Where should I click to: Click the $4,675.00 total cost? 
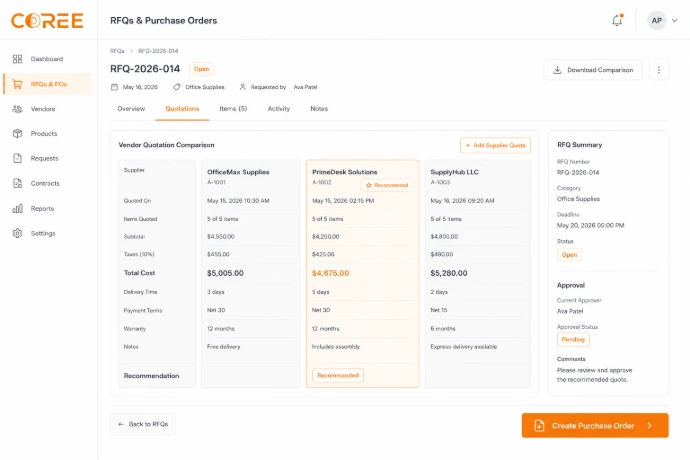pos(330,273)
